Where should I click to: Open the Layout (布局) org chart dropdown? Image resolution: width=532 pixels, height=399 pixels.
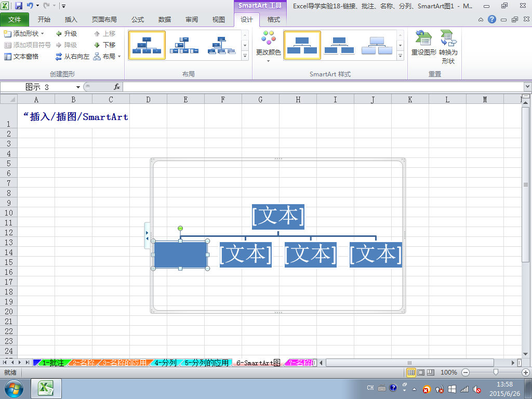pos(107,56)
